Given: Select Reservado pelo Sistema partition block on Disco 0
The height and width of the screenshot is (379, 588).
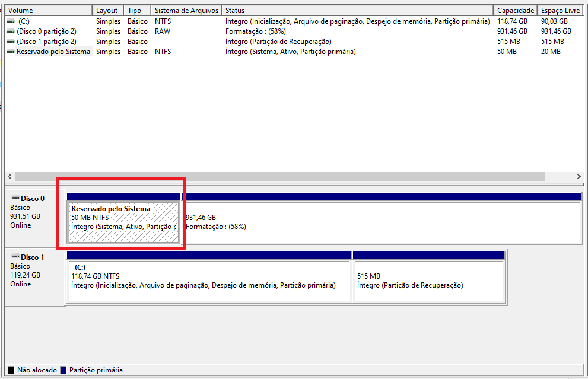Looking at the screenshot, I should pos(124,222).
